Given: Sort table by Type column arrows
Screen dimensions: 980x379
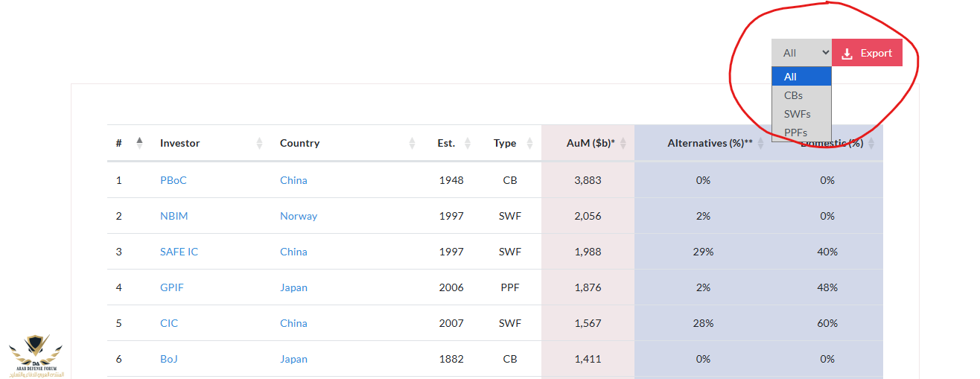Looking at the screenshot, I should [x=529, y=143].
